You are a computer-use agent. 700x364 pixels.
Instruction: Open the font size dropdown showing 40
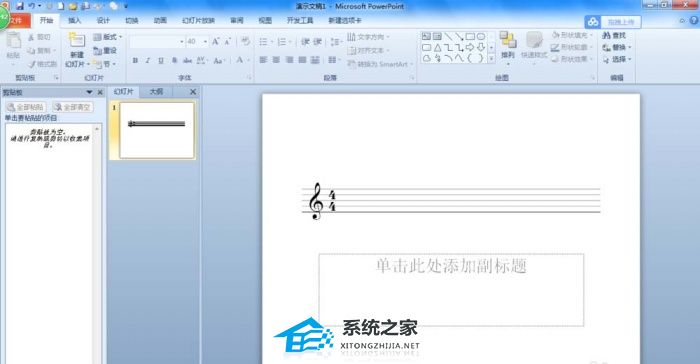click(205, 42)
